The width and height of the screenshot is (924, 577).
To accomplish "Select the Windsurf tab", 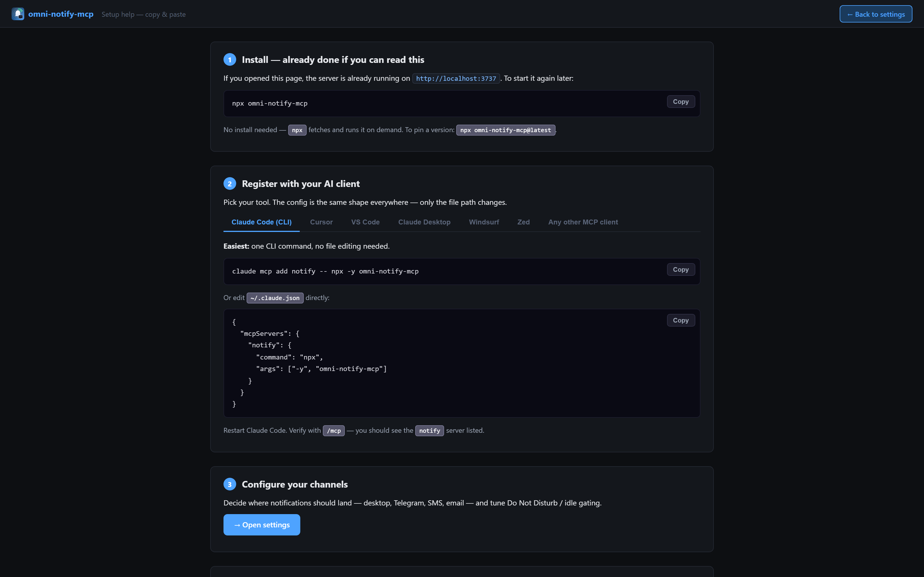I will click(x=484, y=222).
